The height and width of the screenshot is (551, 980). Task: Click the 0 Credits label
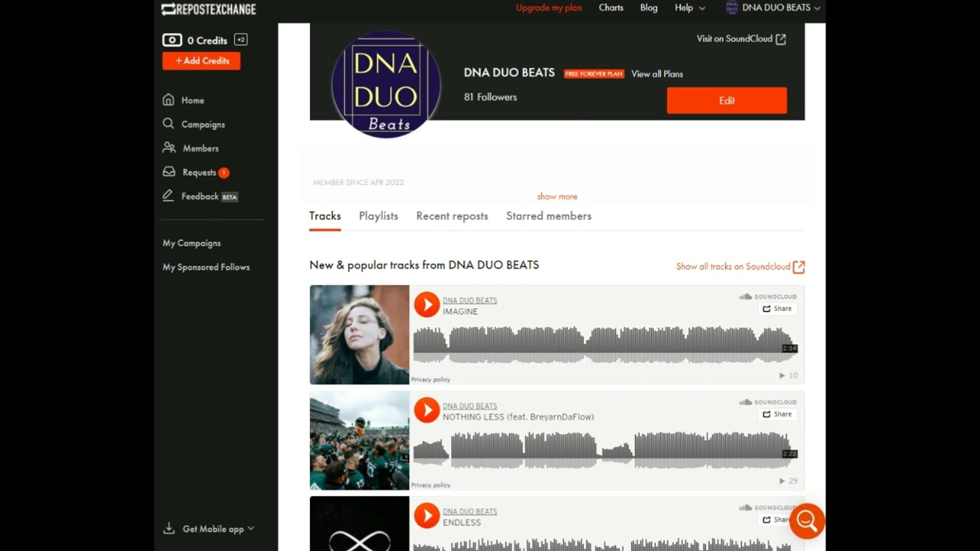207,41
